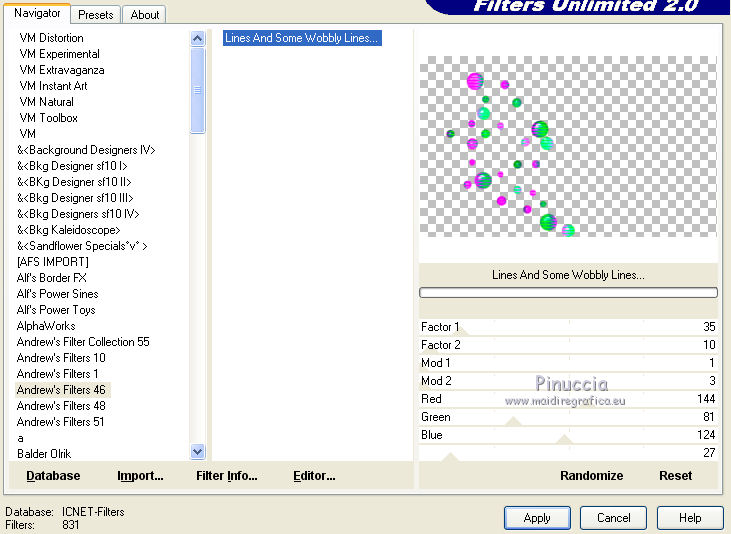Select Lines And Some Wobbly Lines filter

[302, 38]
